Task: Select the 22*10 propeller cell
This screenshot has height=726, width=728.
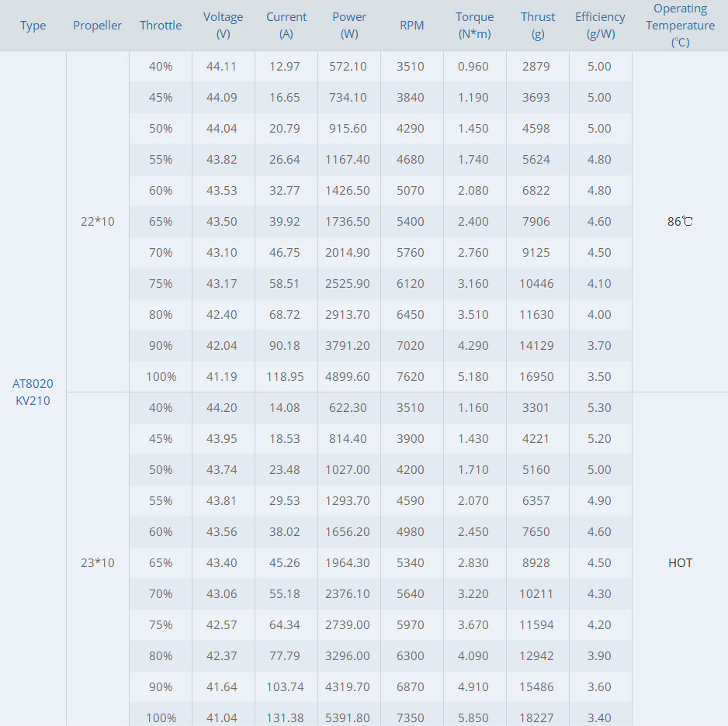Action: point(98,222)
